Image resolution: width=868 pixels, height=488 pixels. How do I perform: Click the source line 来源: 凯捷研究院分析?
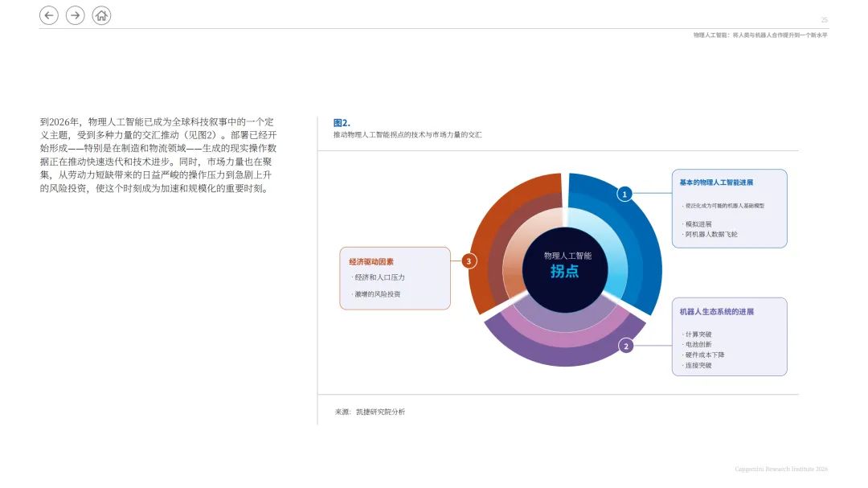370,412
